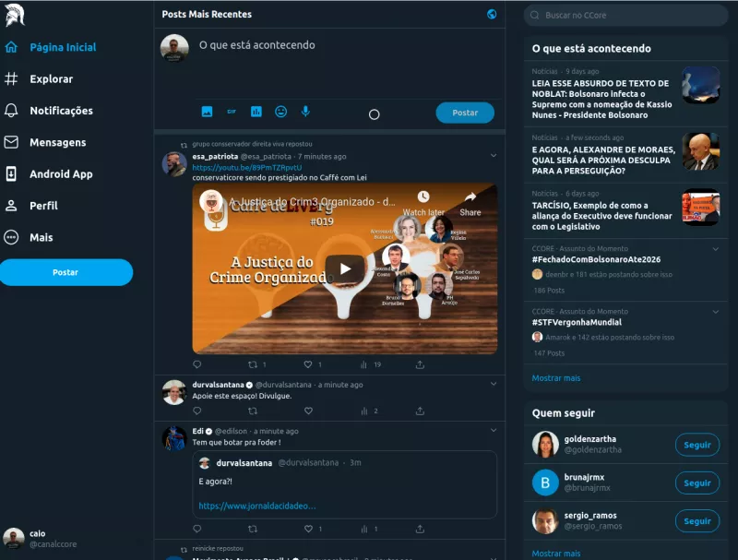Share the esa_patriota post
Screen dimensions: 738x560
pyautogui.click(x=420, y=364)
